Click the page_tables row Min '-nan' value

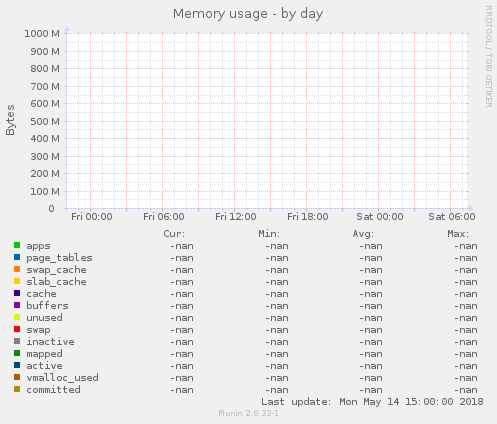click(x=277, y=258)
